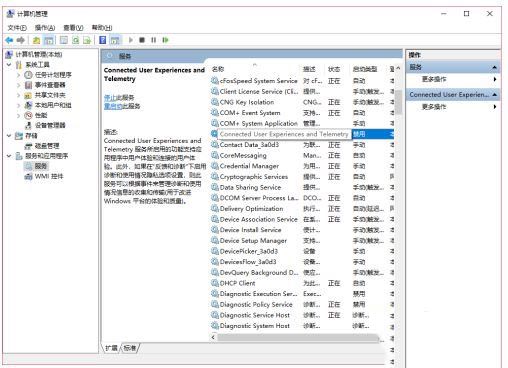Select the Diagnostic System Host row
Image resolution: width=508 pixels, height=368 pixels.
pyautogui.click(x=302, y=326)
